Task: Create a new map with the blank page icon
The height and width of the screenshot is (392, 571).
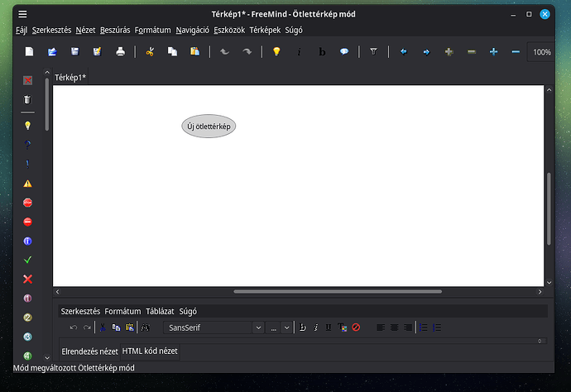Action: coord(29,51)
